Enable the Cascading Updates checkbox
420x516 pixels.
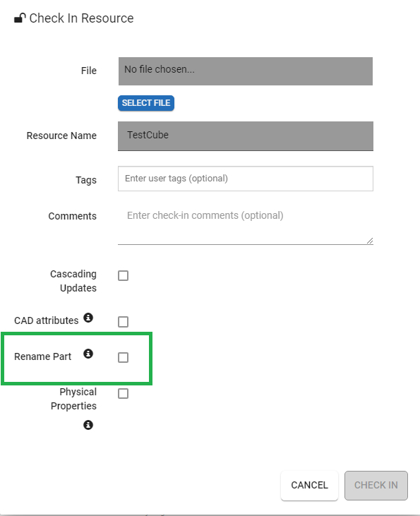coord(123,276)
